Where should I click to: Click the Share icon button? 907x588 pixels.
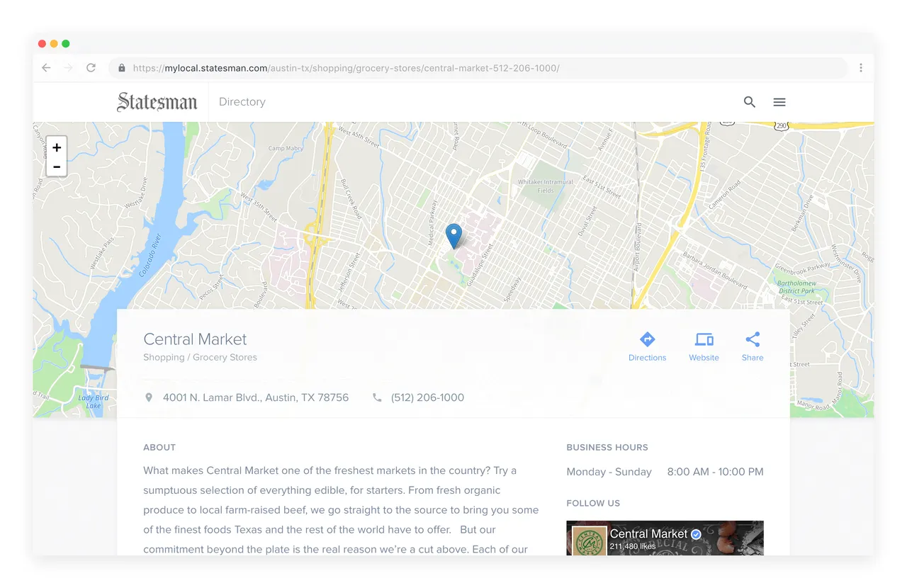[753, 347]
